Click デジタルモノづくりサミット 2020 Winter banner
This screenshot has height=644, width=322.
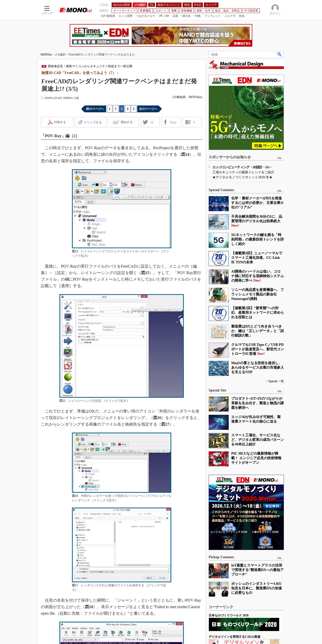pos(246,512)
